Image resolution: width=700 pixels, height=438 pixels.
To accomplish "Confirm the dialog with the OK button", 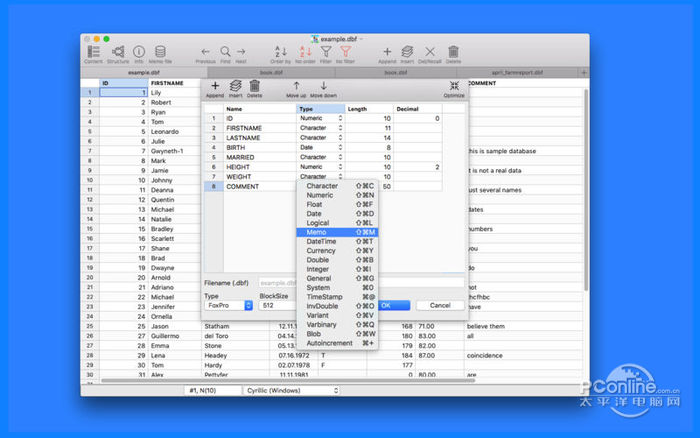I will point(386,305).
